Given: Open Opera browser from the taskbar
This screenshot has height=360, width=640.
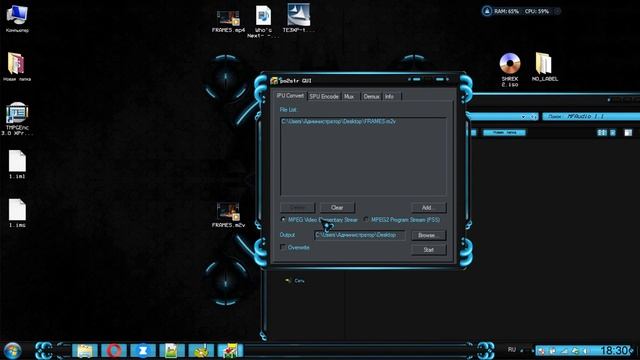Looking at the screenshot, I should [x=114, y=351].
